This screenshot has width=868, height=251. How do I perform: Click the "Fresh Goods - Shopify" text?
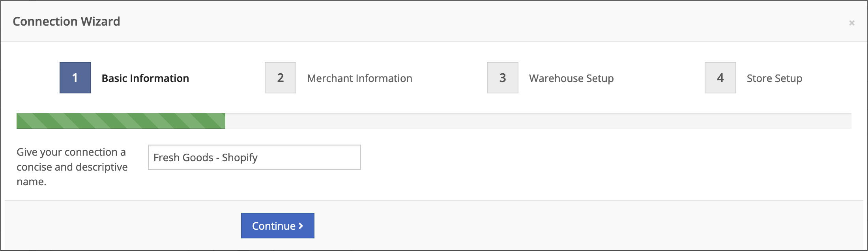(x=205, y=158)
